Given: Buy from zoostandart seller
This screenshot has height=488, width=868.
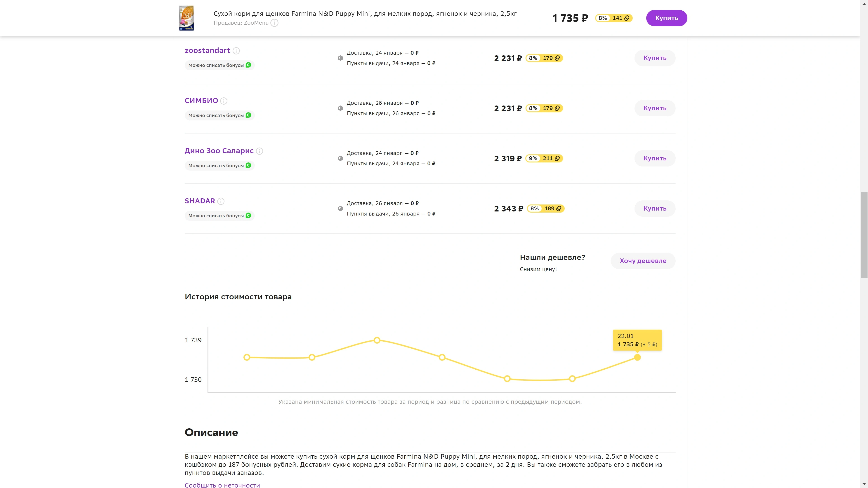Looking at the screenshot, I should click(655, 58).
